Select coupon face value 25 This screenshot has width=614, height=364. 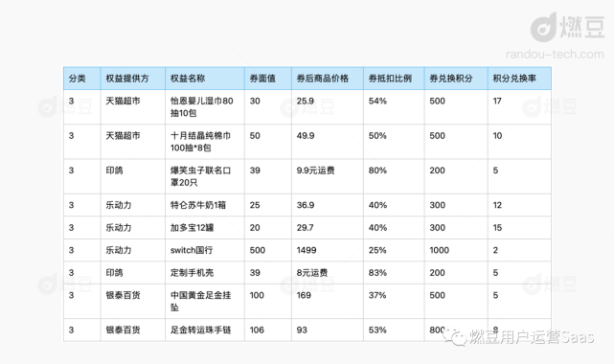tap(255, 205)
